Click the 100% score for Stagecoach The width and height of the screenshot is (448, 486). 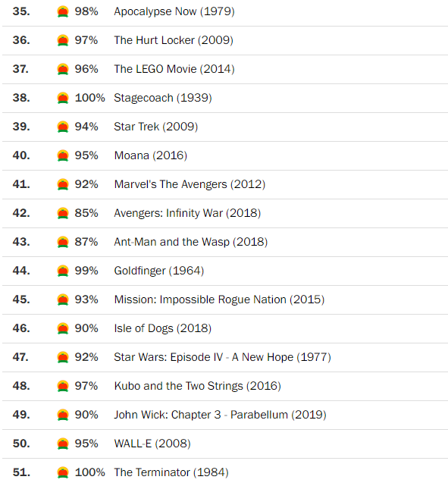90,98
